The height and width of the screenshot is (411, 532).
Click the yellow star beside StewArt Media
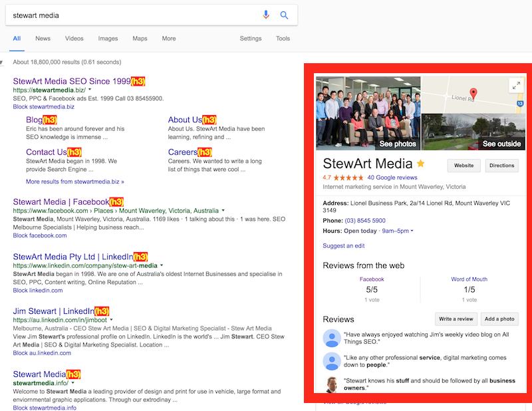[x=421, y=164]
